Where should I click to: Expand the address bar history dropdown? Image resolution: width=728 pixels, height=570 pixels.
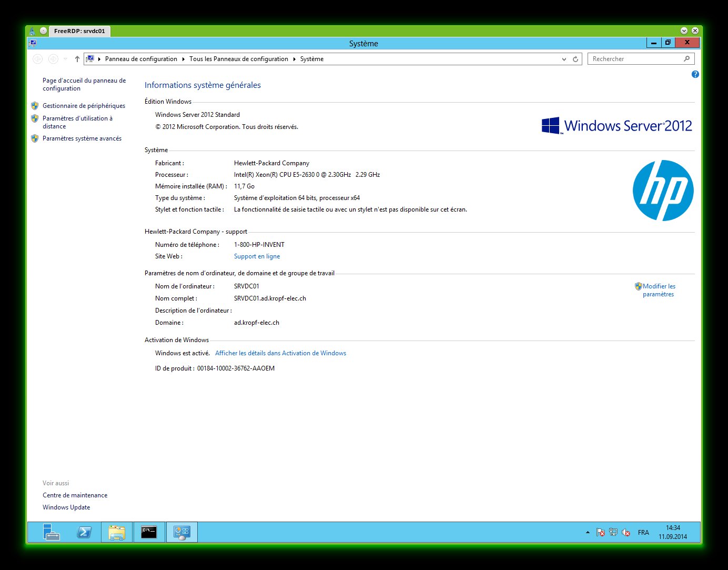point(564,59)
